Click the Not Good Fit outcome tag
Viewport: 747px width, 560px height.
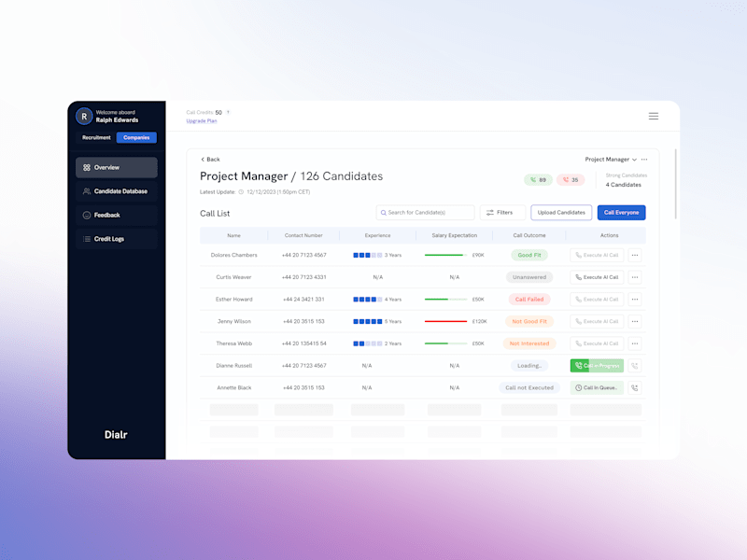coord(529,321)
